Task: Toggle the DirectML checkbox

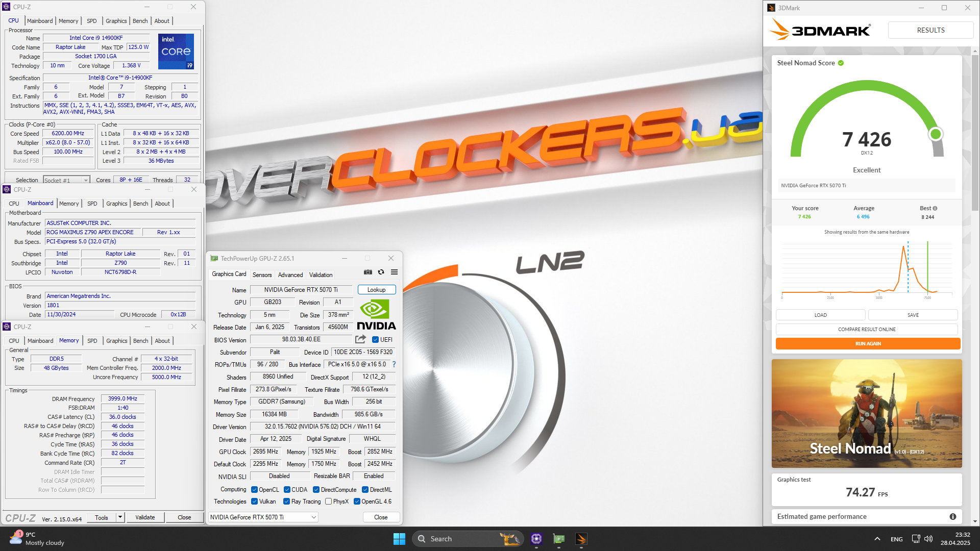Action: 365,490
